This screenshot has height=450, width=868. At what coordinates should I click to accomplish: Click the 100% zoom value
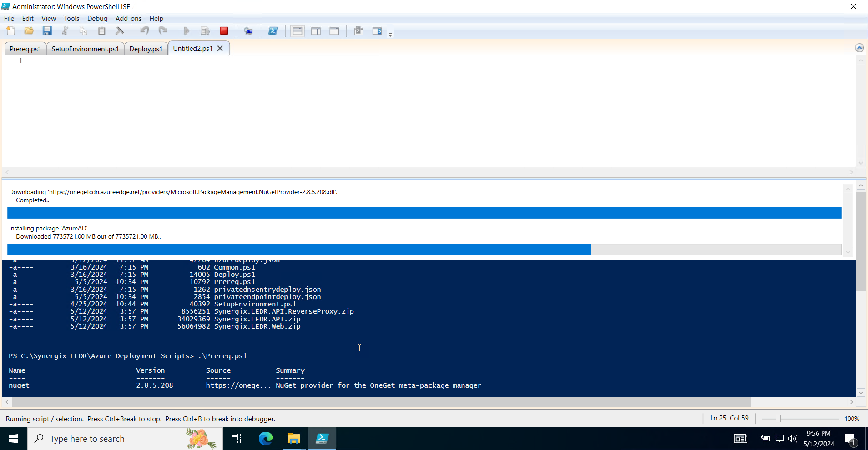coord(852,419)
